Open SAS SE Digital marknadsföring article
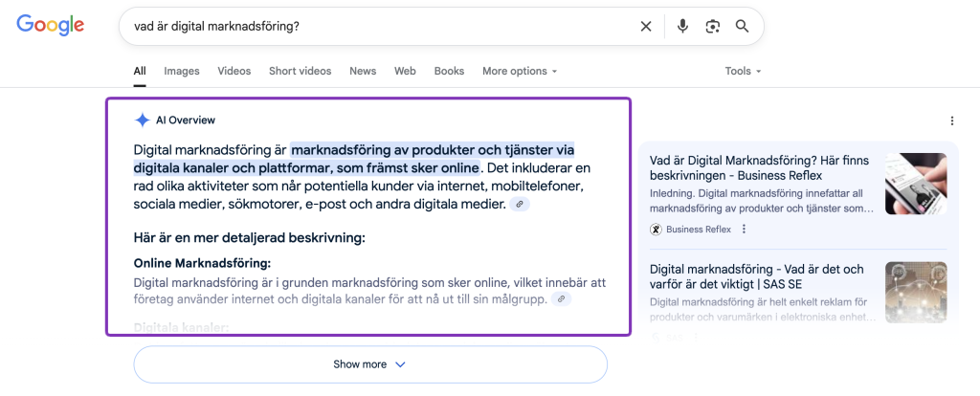This screenshot has height=396, width=980. pos(756,276)
